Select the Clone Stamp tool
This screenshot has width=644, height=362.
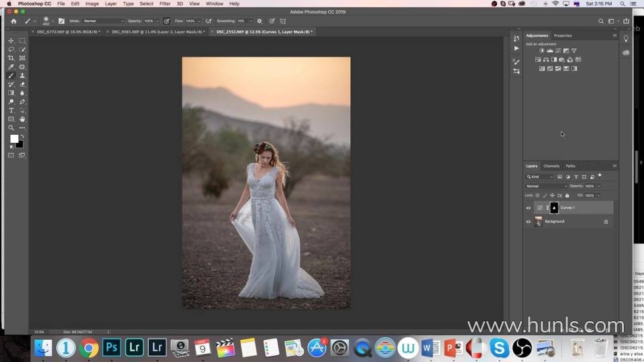[22, 76]
